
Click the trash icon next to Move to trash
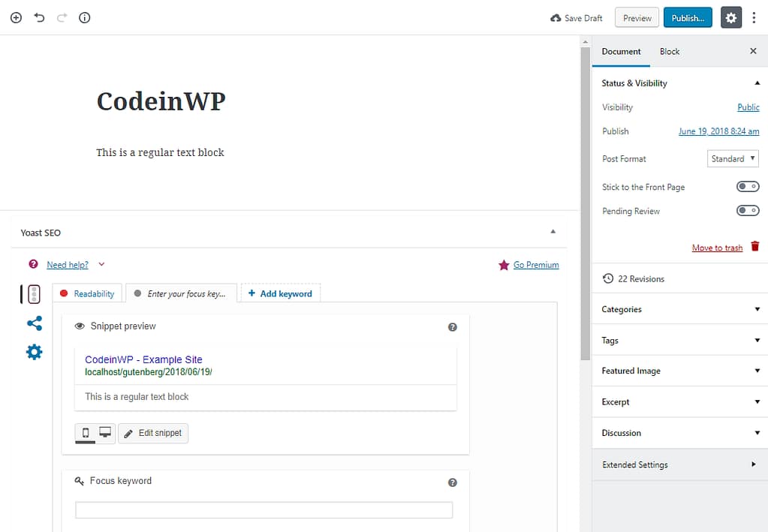coord(754,246)
